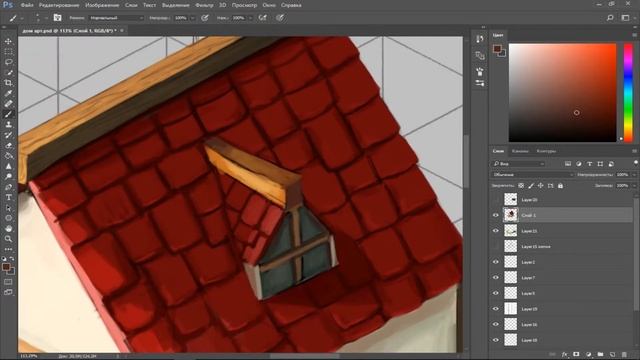Open the brush mode dropdown in options bar
The image size is (640, 360).
point(116,18)
